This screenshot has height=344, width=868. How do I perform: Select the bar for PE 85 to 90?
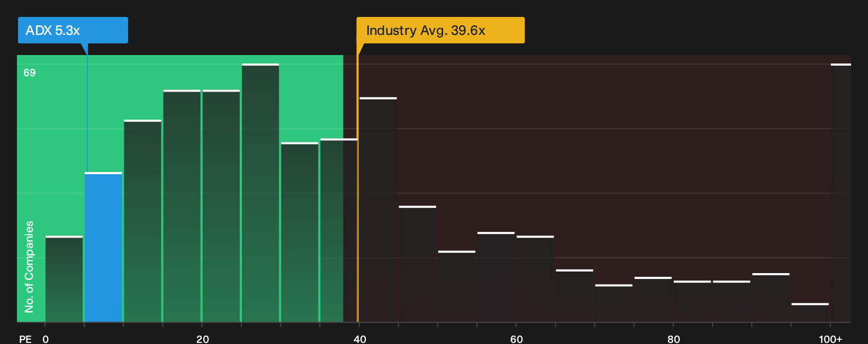(x=731, y=302)
